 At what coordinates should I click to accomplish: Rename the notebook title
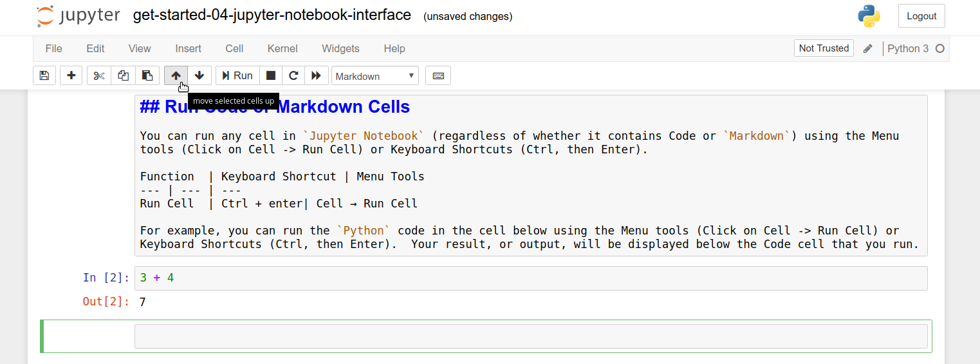tap(272, 15)
